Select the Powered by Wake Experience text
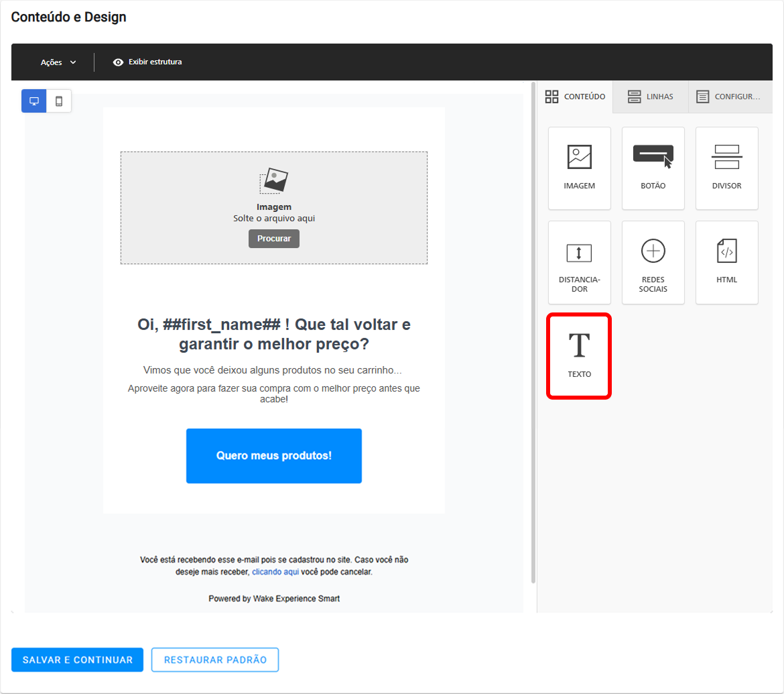 coord(274,598)
